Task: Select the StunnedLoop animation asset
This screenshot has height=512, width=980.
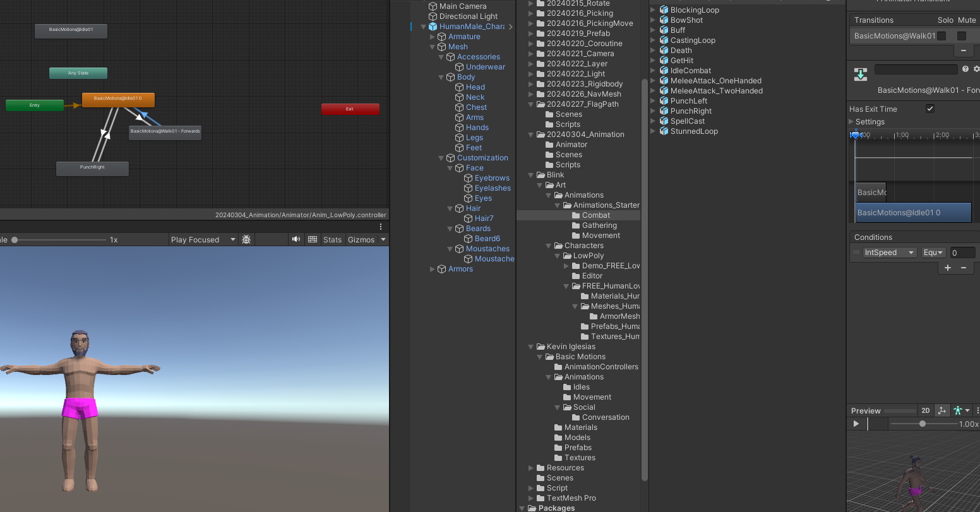Action: pos(693,131)
